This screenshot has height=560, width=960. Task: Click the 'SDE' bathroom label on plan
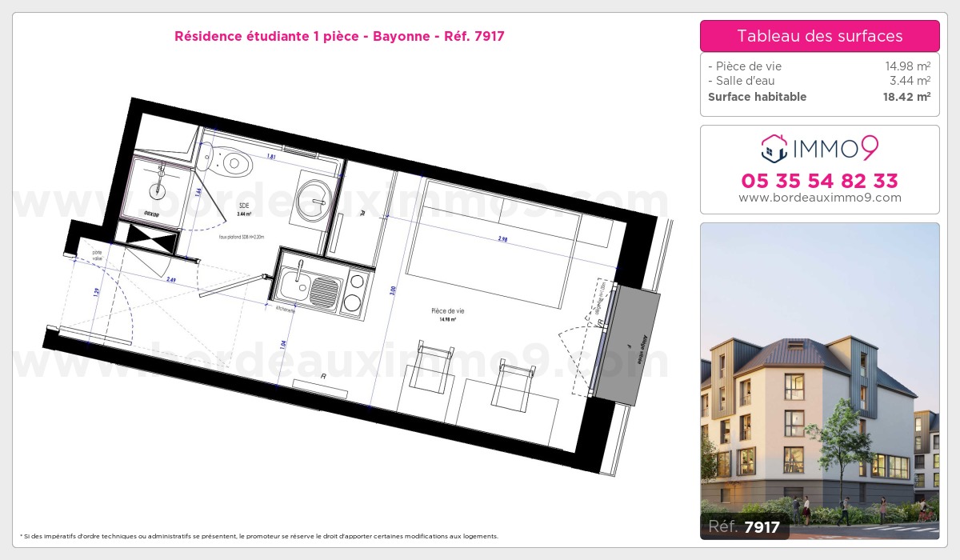[244, 205]
